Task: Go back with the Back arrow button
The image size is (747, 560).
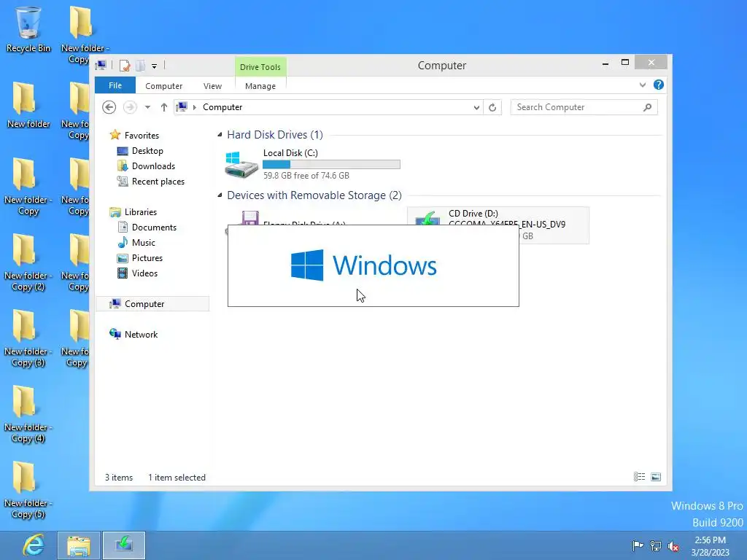Action: (x=109, y=107)
